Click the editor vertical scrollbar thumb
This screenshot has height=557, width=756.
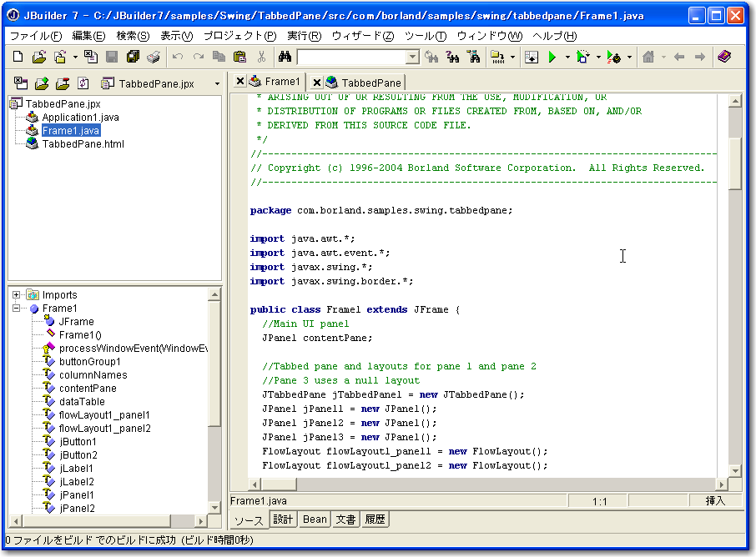pos(735,163)
